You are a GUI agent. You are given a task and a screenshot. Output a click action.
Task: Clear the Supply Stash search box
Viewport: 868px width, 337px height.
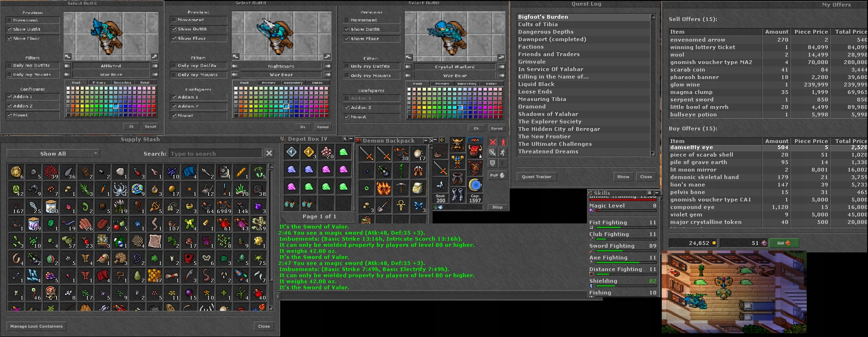click(x=269, y=153)
